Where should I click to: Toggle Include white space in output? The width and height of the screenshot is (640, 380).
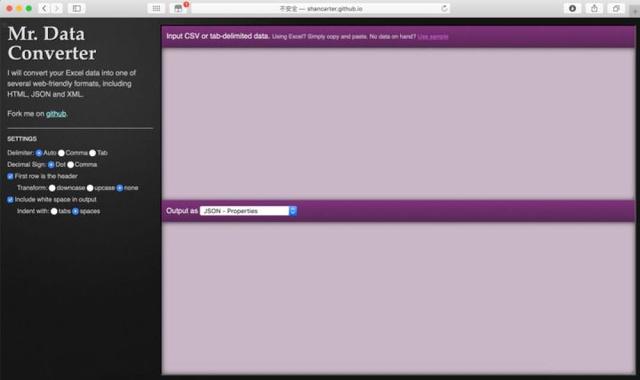click(x=10, y=200)
